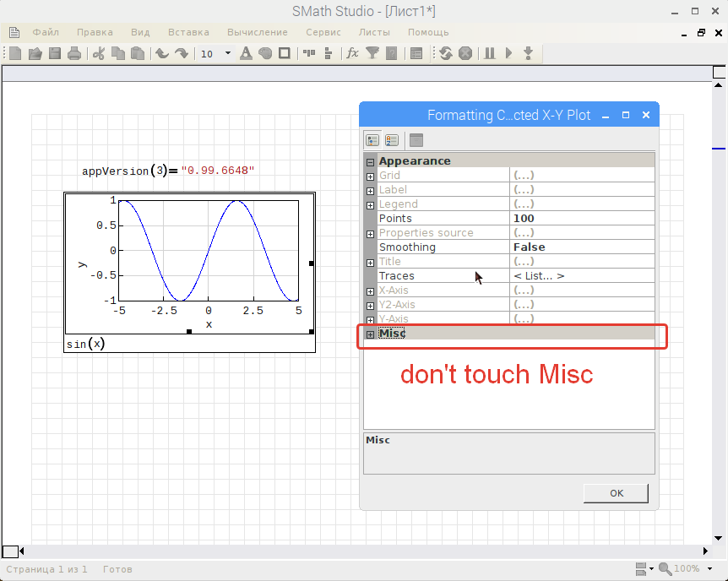Switch property grid to Categorized view
The height and width of the screenshot is (581, 728).
click(x=372, y=140)
